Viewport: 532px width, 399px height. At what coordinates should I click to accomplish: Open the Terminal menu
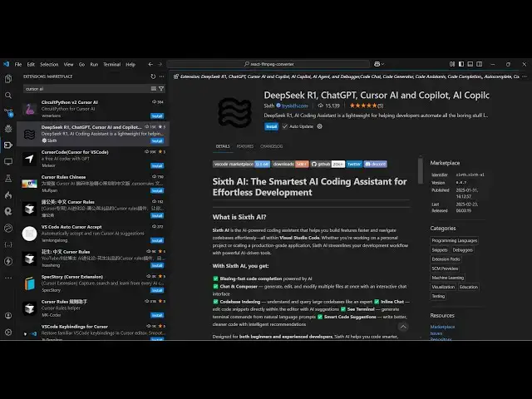point(112,64)
